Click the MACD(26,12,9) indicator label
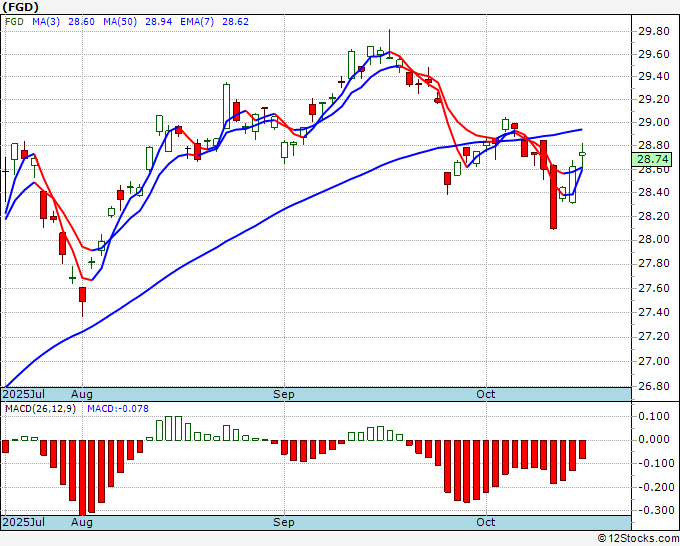Viewport: 680px width, 546px height. pos(40,409)
